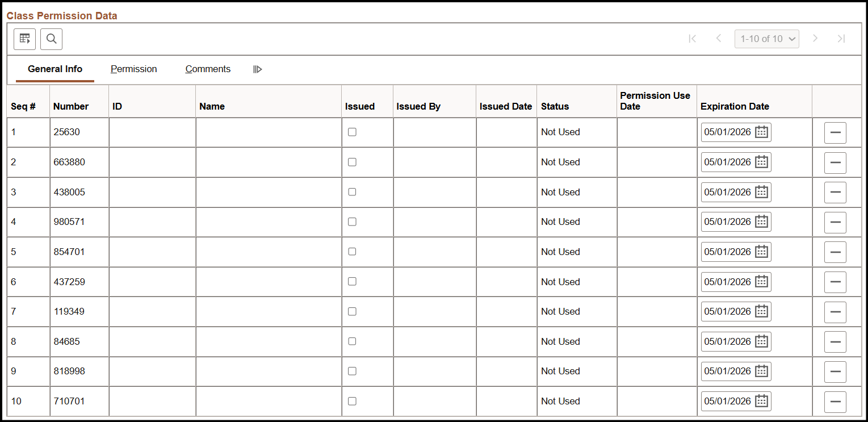
Task: Open the calendar picker for sequence 7
Action: click(761, 311)
